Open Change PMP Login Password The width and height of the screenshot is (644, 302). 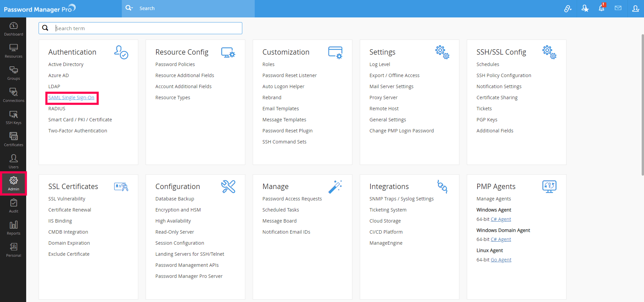401,131
